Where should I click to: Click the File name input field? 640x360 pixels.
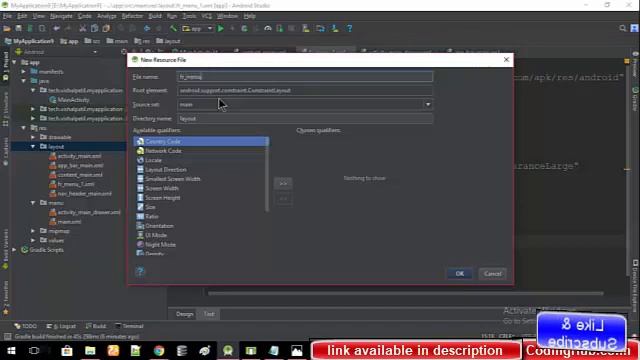click(305, 77)
